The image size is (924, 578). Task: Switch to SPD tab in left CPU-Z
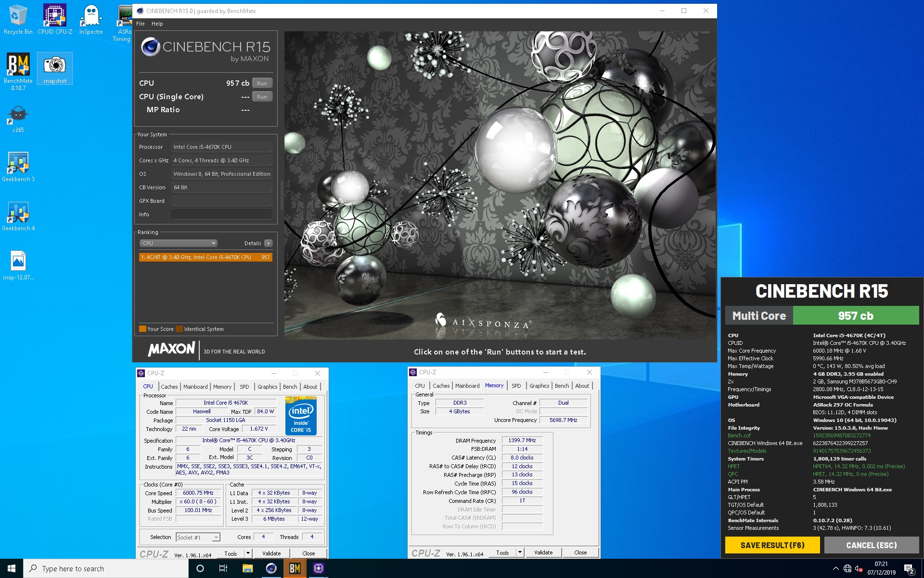coord(244,387)
